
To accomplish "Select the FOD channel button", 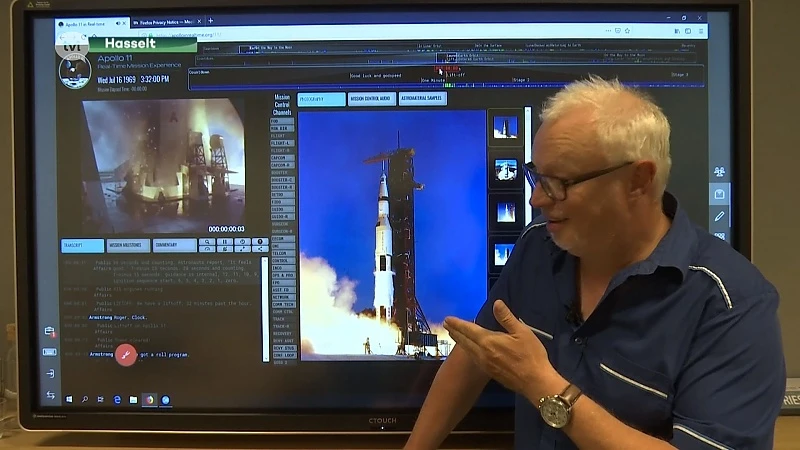I will (x=282, y=121).
